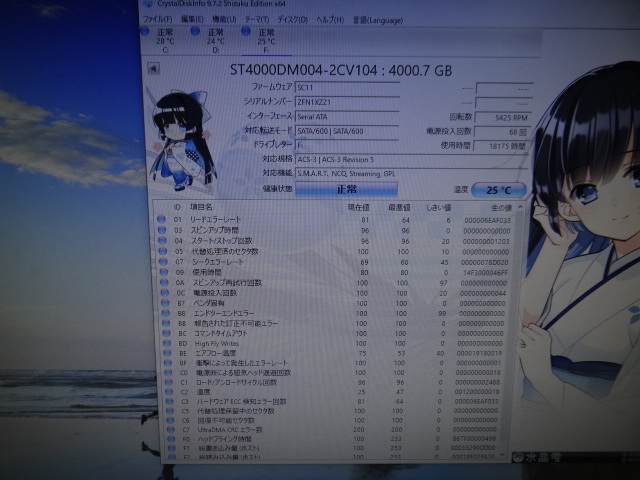The width and height of the screenshot is (640, 480).
Task: Open the ヘルプ(H) menu
Action: [330, 20]
